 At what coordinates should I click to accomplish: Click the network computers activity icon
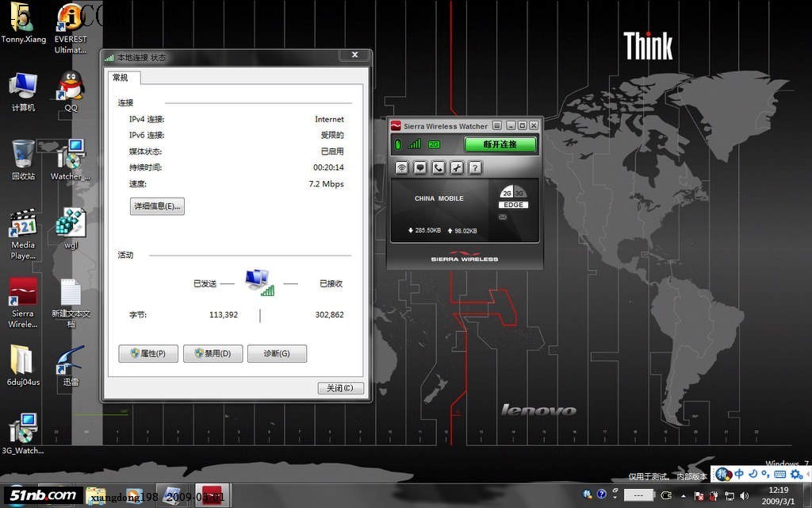pos(259,283)
